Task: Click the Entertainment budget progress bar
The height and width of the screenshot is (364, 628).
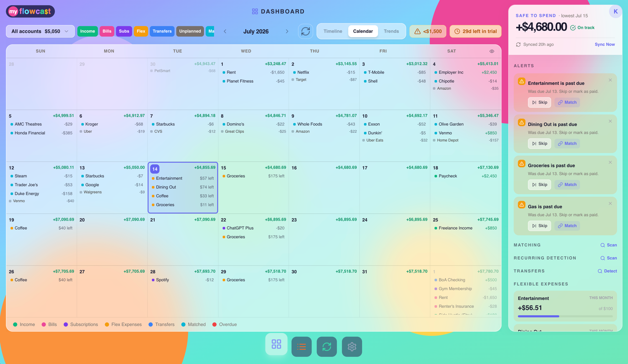Action: click(565, 316)
